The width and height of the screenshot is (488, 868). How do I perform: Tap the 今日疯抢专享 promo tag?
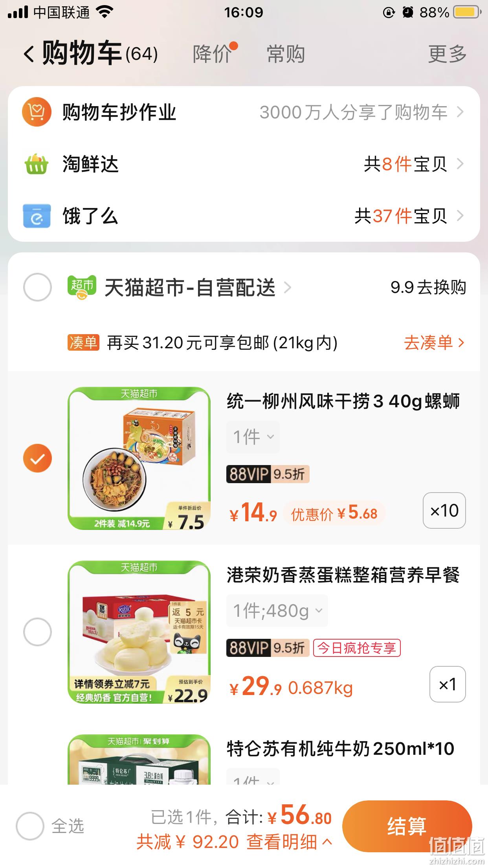coord(357,648)
